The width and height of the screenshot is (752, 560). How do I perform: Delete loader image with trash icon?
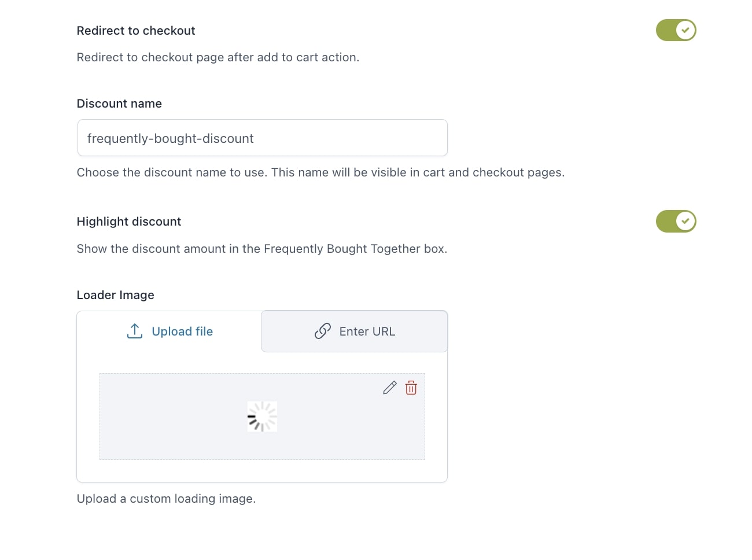411,388
